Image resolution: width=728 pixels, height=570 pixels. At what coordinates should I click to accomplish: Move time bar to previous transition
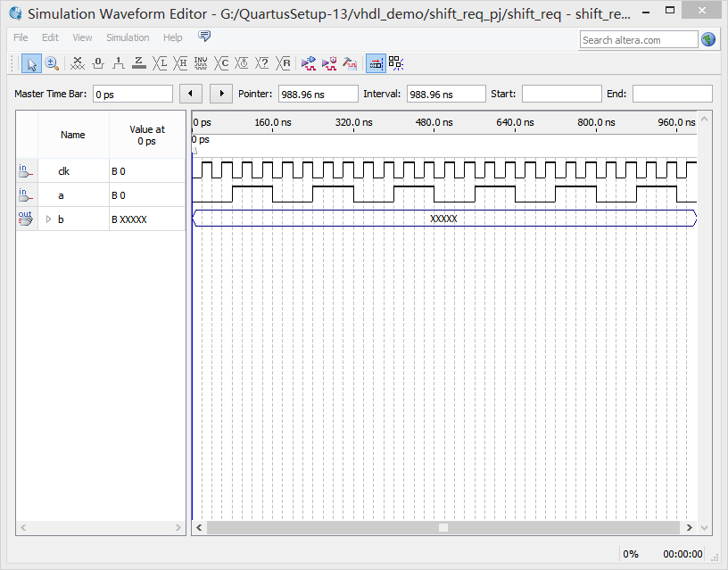pyautogui.click(x=190, y=94)
